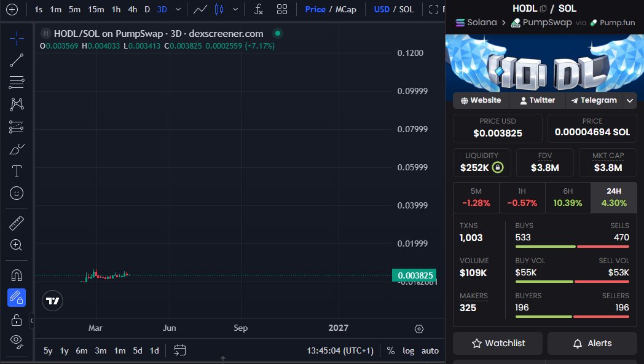644x364 pixels.
Task: Select the trend line drawing tool
Action: pos(17,60)
